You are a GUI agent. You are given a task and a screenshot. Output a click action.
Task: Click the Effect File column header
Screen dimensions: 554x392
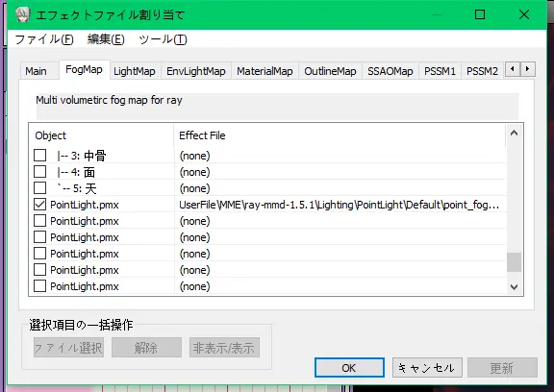[x=340, y=135]
